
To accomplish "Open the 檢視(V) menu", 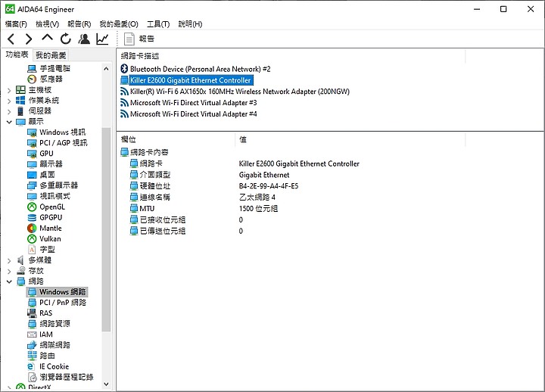I will pyautogui.click(x=47, y=24).
